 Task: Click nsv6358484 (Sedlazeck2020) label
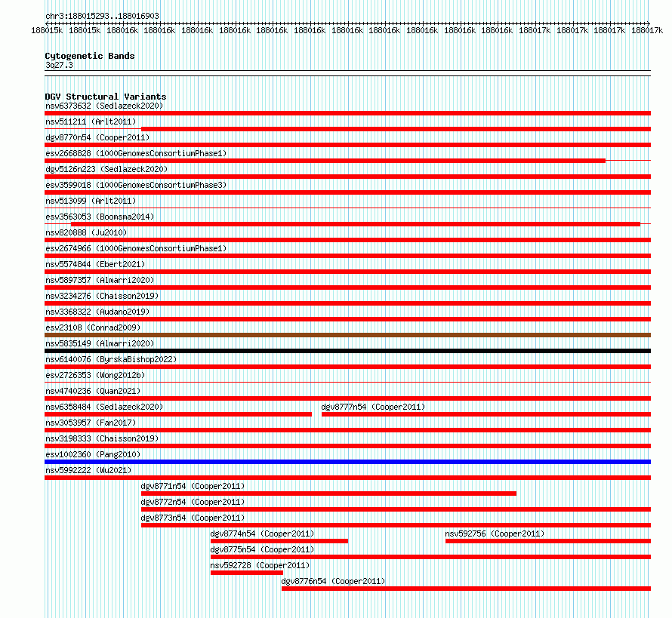(x=104, y=407)
